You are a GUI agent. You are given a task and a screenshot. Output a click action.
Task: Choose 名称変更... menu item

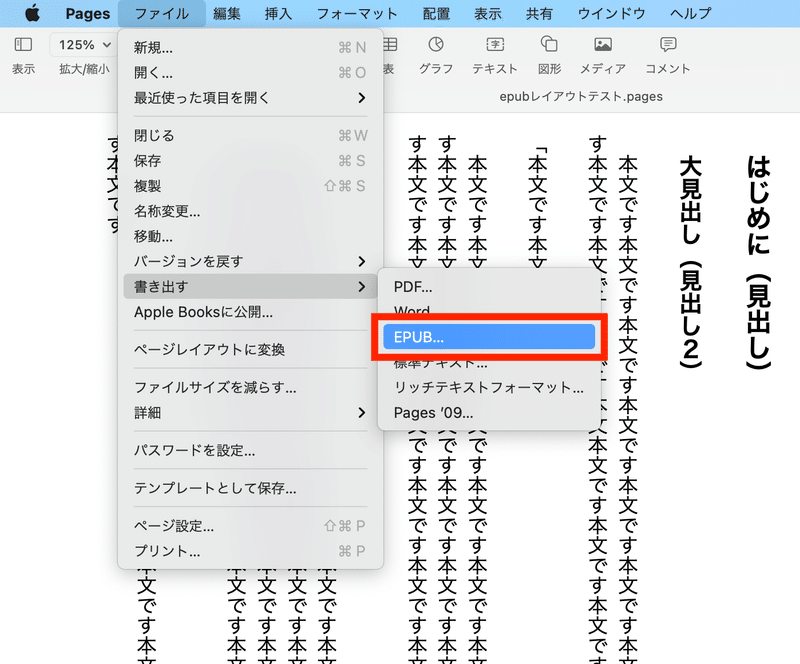pos(251,211)
